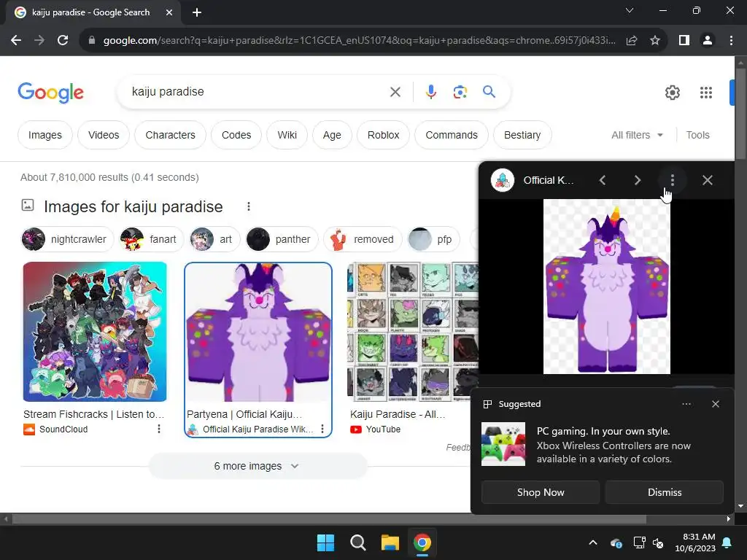Open the Windows Start menu
747x560 pixels.
click(x=326, y=542)
